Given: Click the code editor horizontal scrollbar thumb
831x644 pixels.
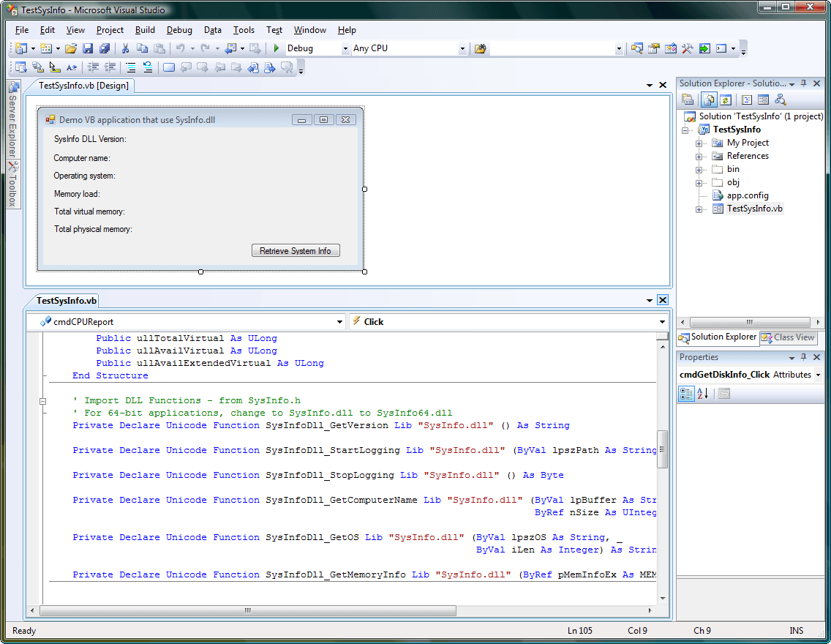Looking at the screenshot, I should point(247,610).
